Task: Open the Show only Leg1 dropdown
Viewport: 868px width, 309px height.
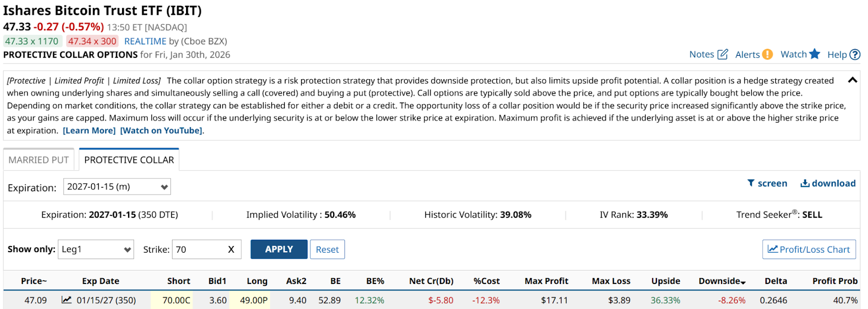Action: click(x=96, y=249)
